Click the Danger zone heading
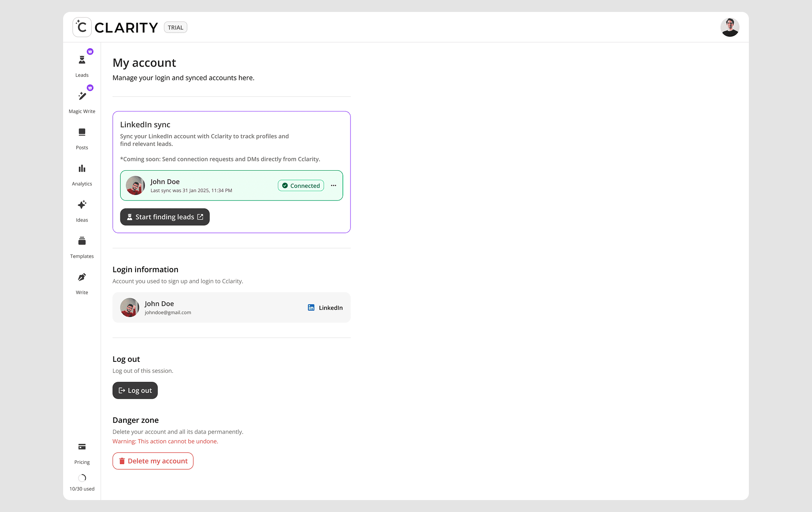Image resolution: width=812 pixels, height=512 pixels. (x=136, y=420)
